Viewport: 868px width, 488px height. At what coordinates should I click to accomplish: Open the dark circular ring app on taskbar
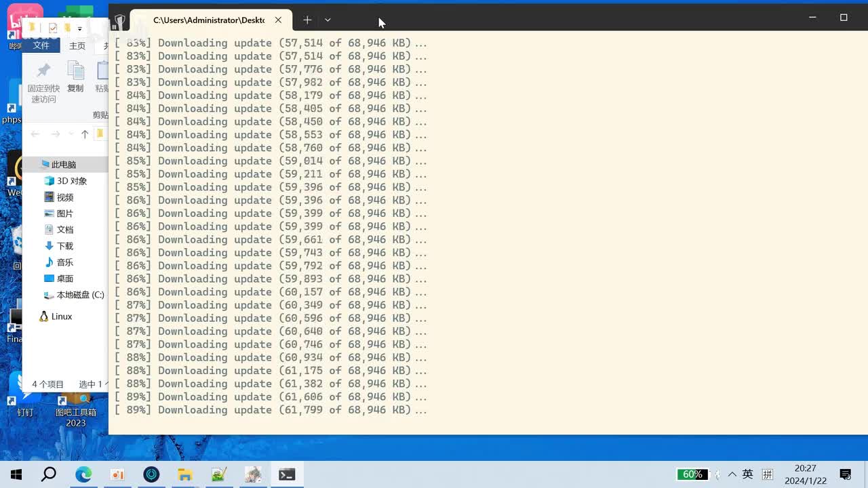point(151,474)
